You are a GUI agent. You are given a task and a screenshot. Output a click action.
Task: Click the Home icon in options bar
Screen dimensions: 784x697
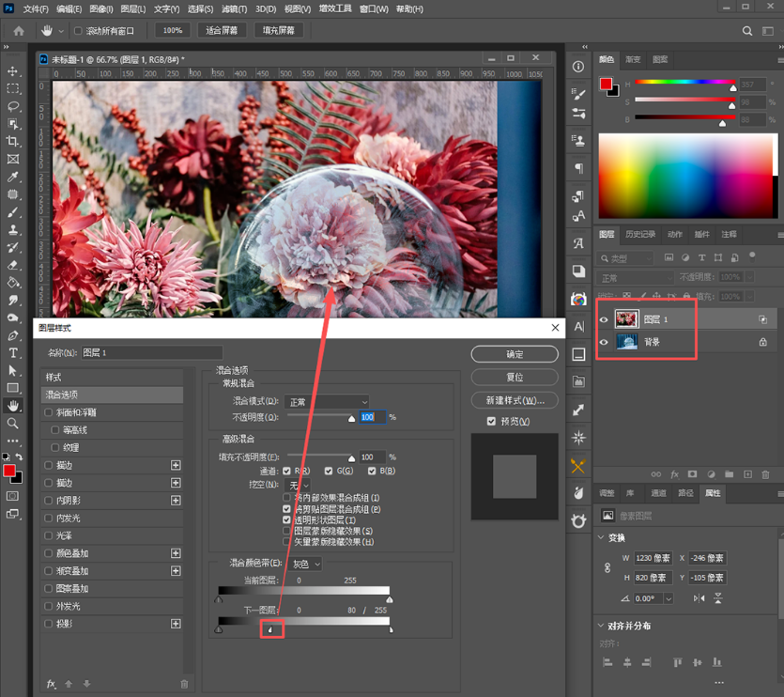[x=19, y=31]
